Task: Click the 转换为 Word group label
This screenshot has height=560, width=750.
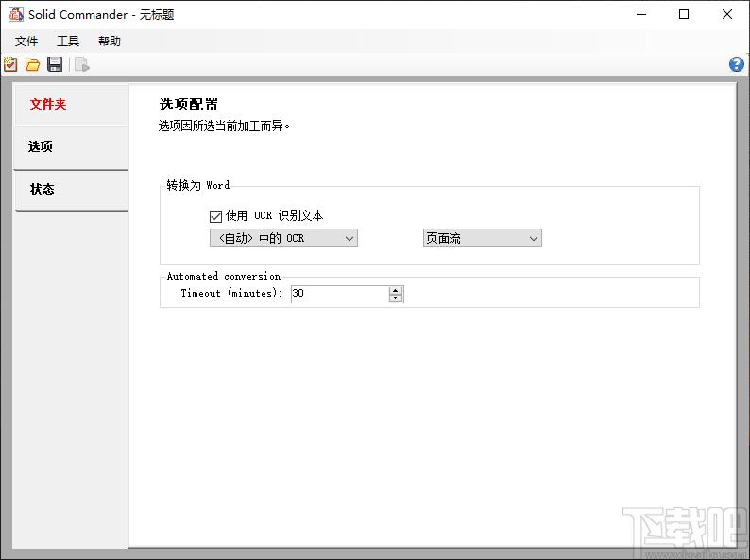Action: click(198, 185)
